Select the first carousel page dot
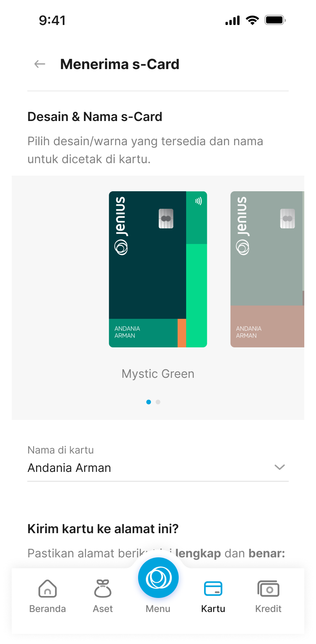 coord(149,402)
